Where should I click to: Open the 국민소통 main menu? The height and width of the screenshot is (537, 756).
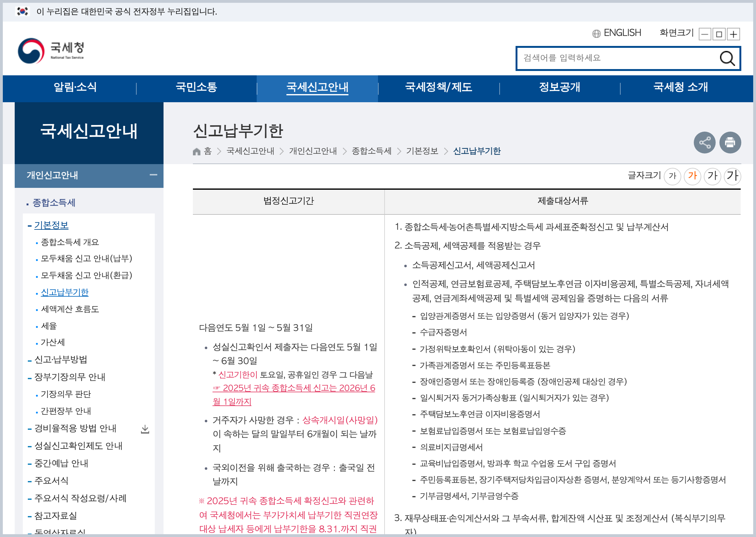[x=196, y=87]
